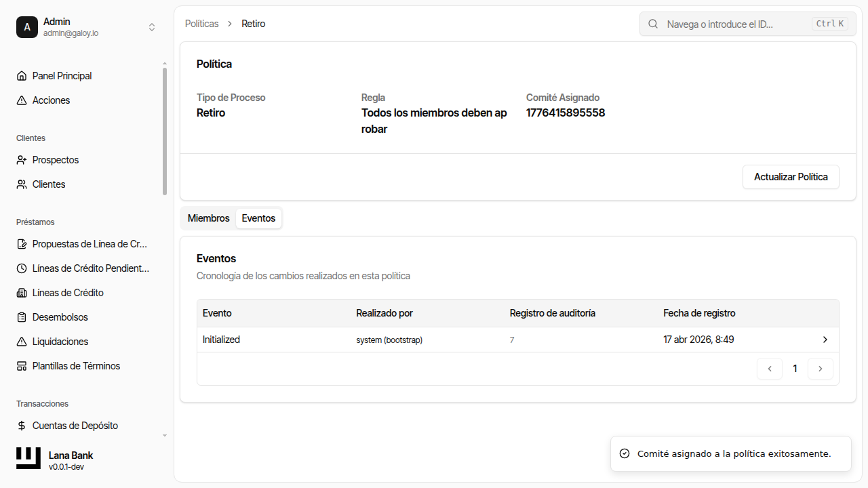Click the search magnifier icon
The width and height of the screenshot is (868, 488).
[x=652, y=24]
